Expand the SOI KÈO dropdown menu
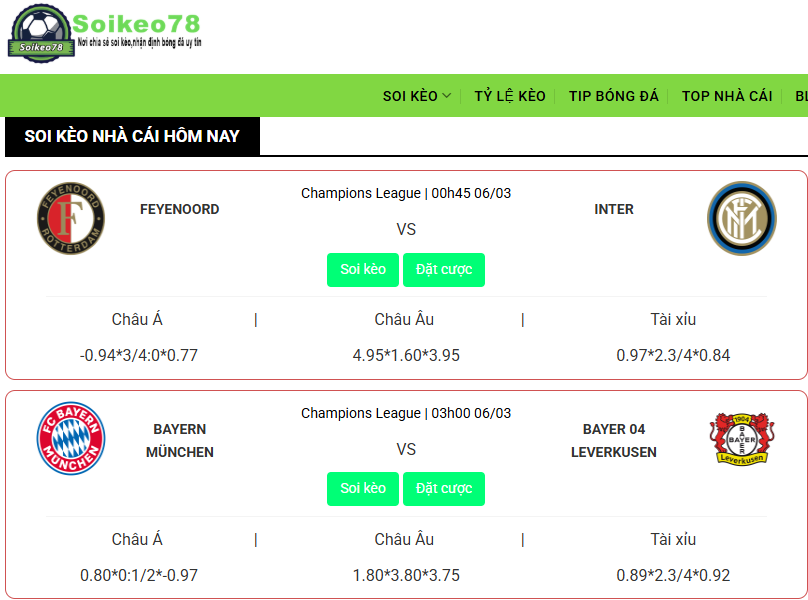 point(417,96)
